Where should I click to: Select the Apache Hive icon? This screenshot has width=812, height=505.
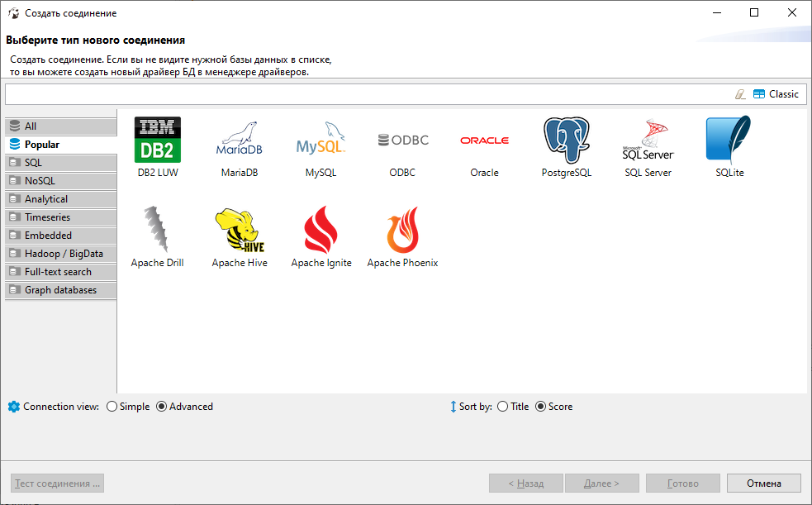click(240, 231)
